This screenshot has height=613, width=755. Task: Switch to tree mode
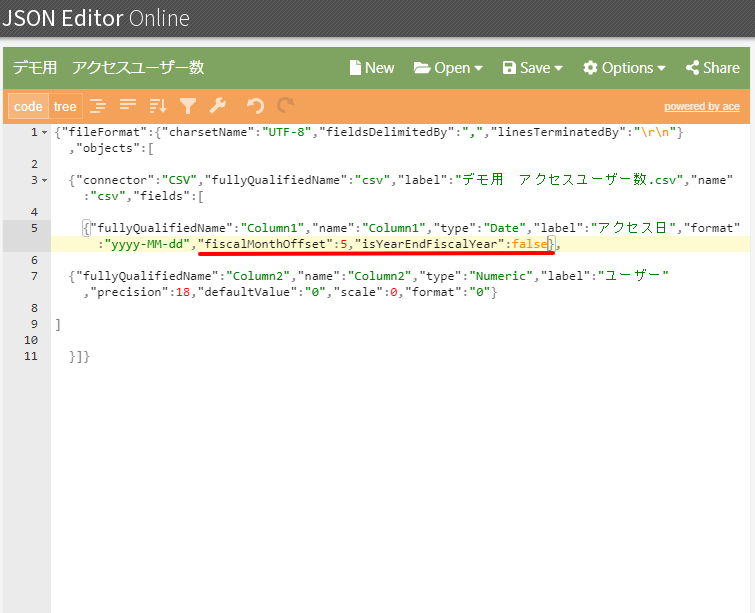pyautogui.click(x=65, y=106)
